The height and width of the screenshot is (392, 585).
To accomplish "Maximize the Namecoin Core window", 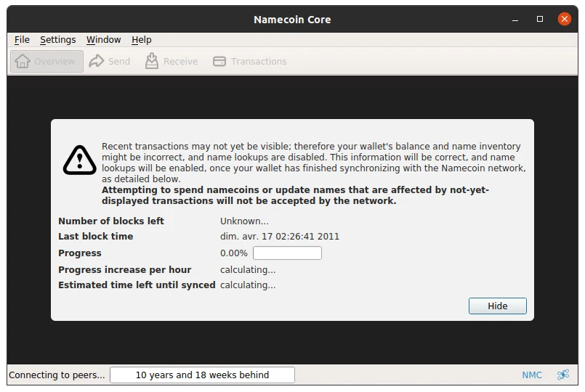I will point(540,19).
